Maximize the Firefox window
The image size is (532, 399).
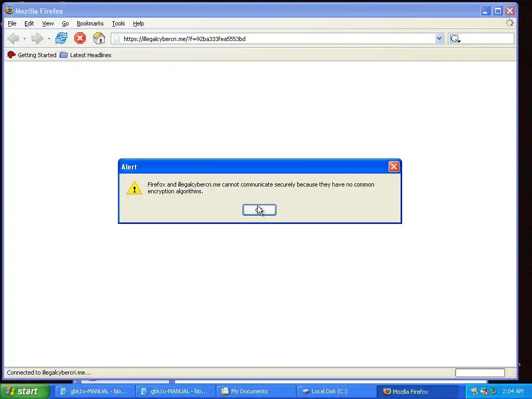coord(498,11)
